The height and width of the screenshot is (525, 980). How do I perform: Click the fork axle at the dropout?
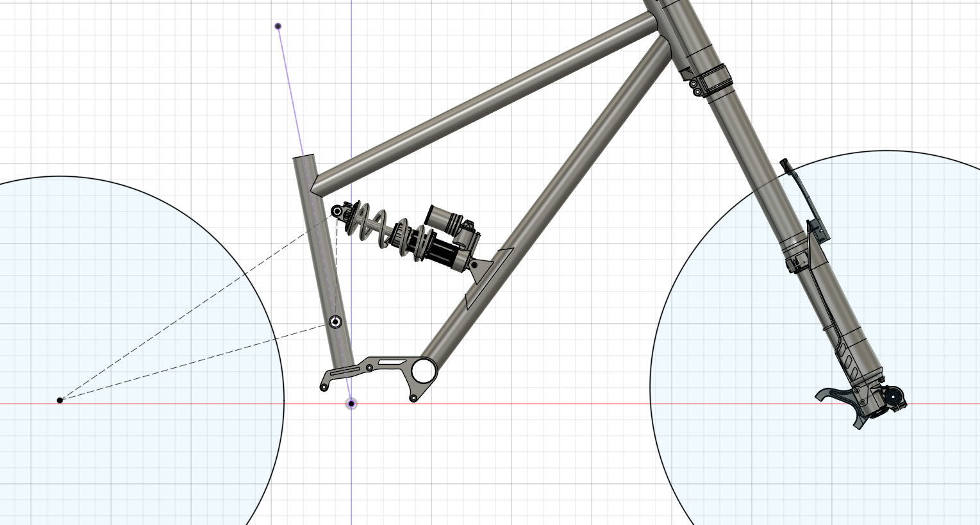point(891,397)
